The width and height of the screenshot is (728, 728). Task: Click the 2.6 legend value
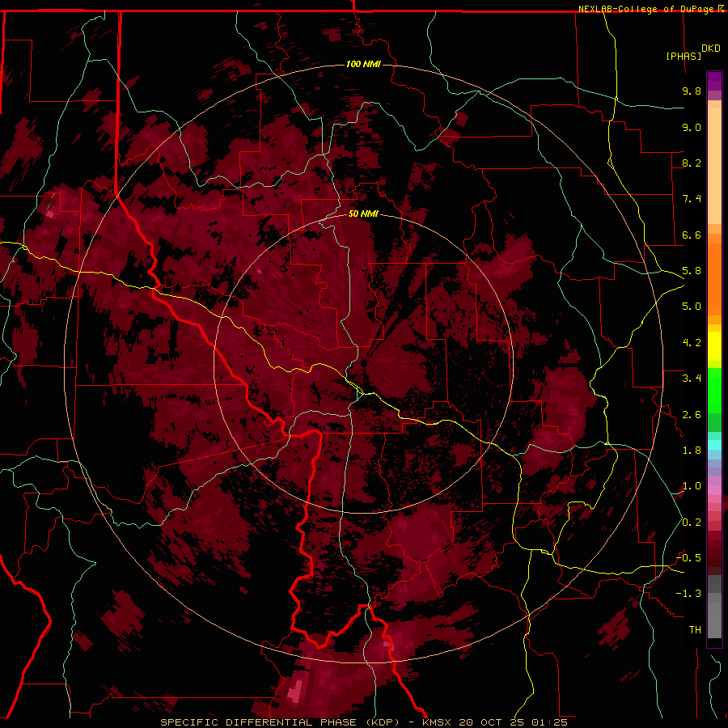tap(692, 415)
